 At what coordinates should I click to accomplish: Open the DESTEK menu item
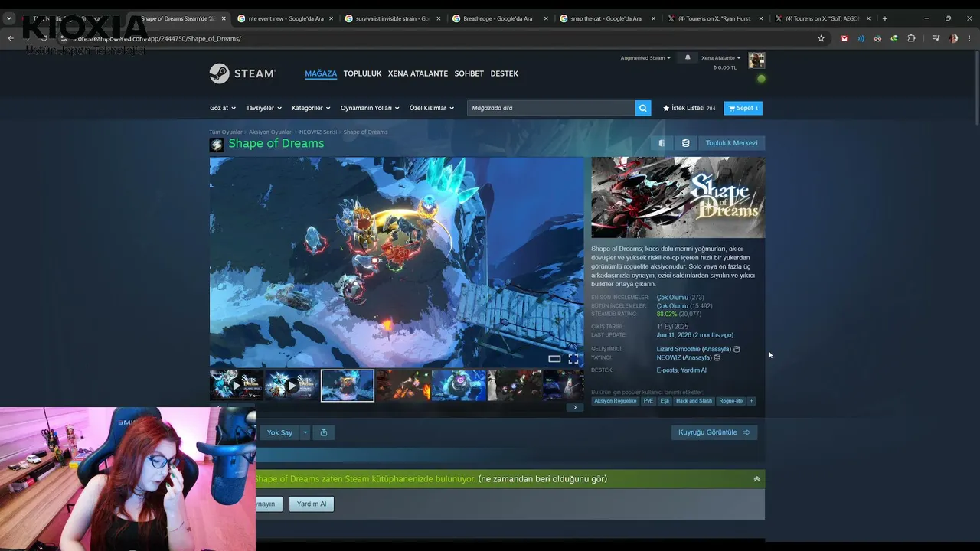(x=505, y=73)
